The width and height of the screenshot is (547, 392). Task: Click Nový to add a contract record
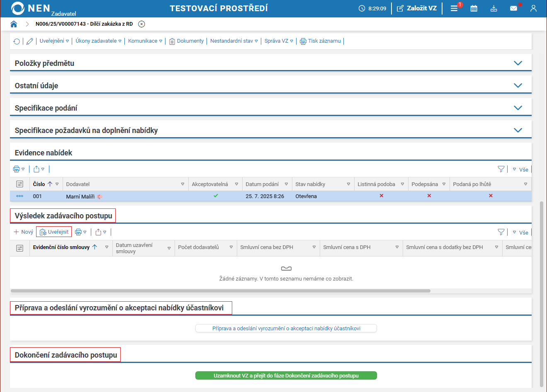pos(23,232)
